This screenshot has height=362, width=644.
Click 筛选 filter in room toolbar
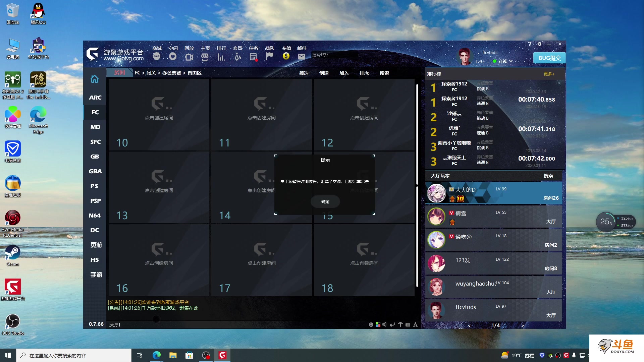[x=304, y=73]
